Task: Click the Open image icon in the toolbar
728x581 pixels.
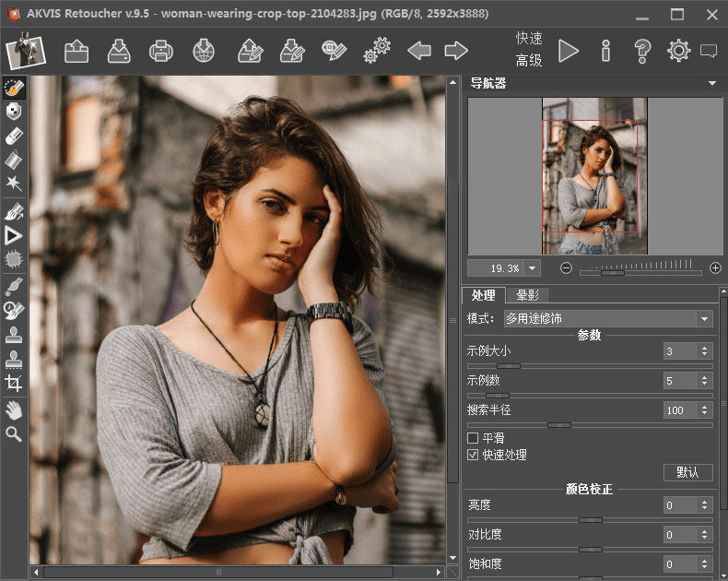Action: pyautogui.click(x=76, y=51)
